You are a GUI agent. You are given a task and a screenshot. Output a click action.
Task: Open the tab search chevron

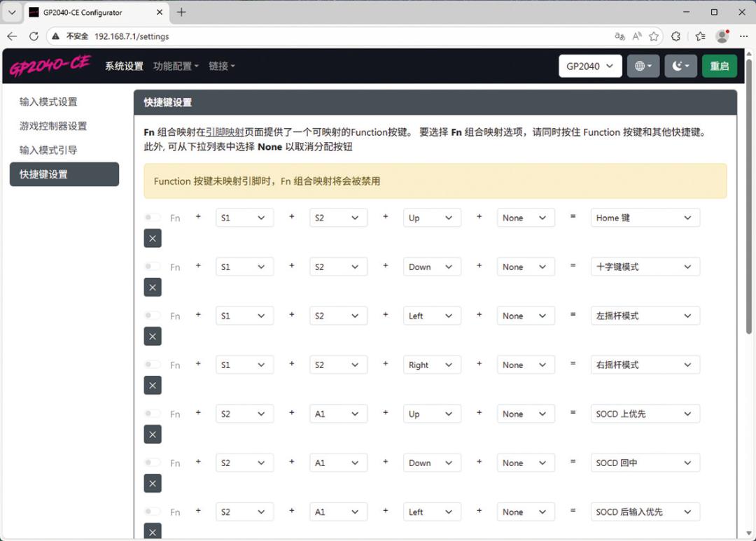(12, 12)
